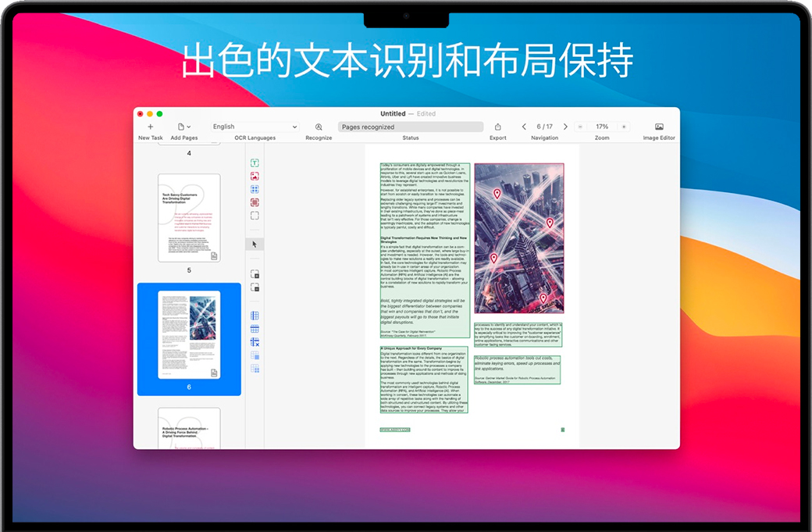Activate the arrow pointer selection tool
812x532 pixels.
(255, 245)
